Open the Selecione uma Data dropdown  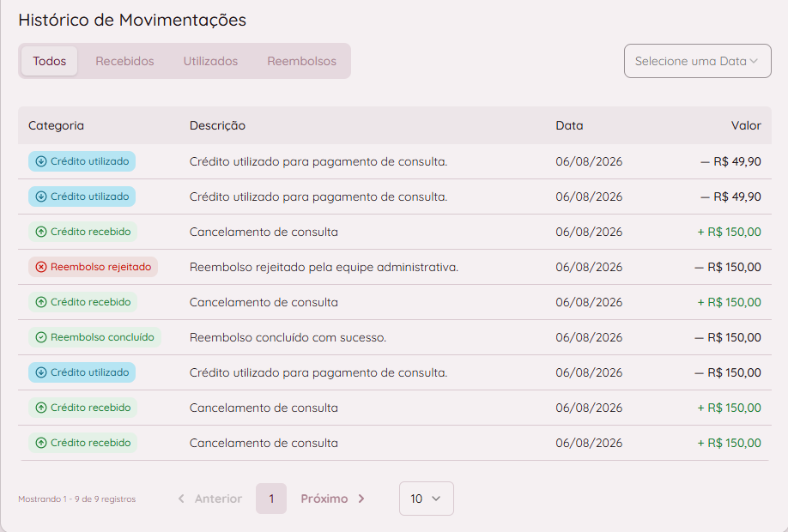(698, 61)
